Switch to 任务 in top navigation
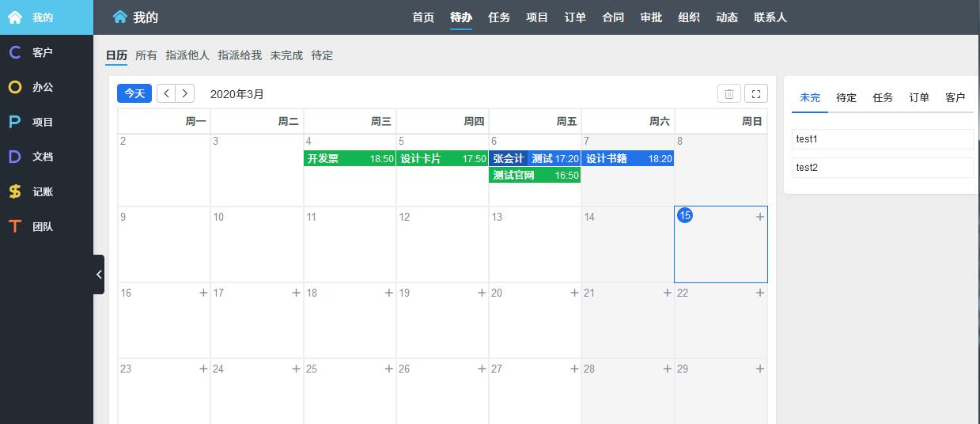 point(499,17)
